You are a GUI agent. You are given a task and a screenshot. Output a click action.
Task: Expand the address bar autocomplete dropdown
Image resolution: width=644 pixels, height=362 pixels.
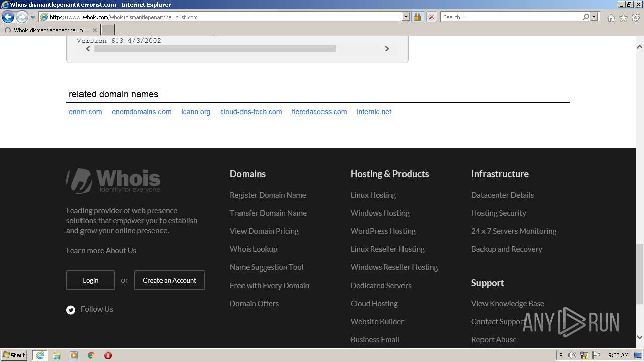point(406,17)
